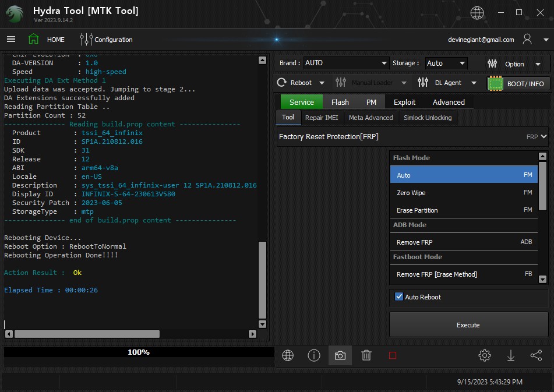This screenshot has height=392, width=554.
Task: Click the DL Agent sliders icon
Action: (422, 83)
